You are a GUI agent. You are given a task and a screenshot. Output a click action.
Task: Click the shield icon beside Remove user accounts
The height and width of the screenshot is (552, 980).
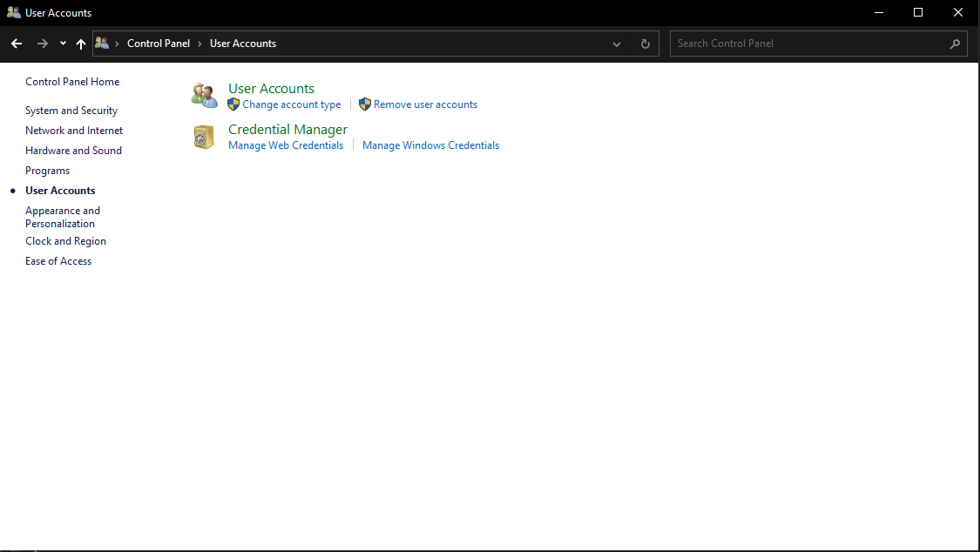(x=365, y=104)
